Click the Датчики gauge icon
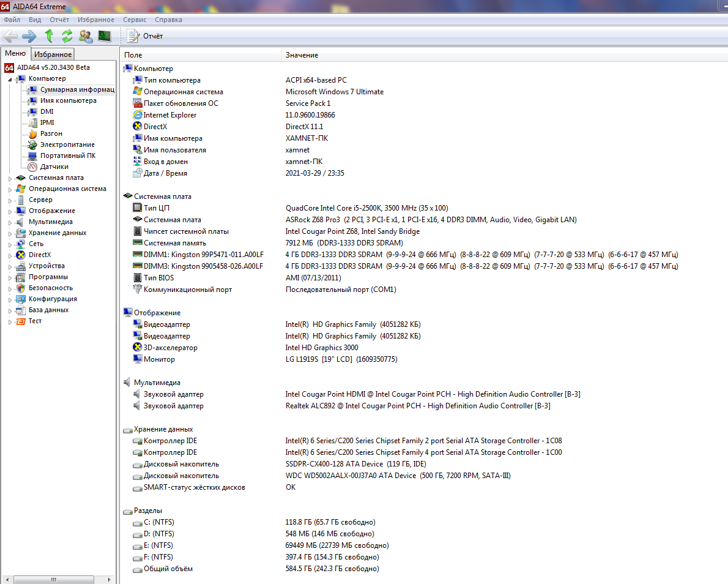728x584 pixels. [32, 167]
